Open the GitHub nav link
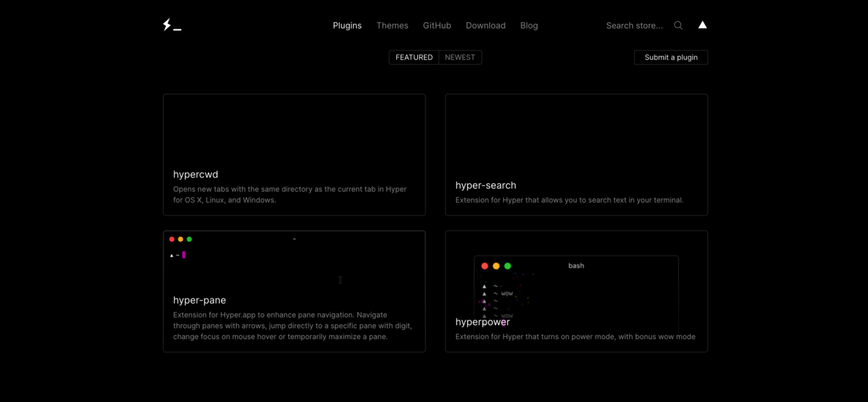The height and width of the screenshot is (402, 868). [x=437, y=25]
